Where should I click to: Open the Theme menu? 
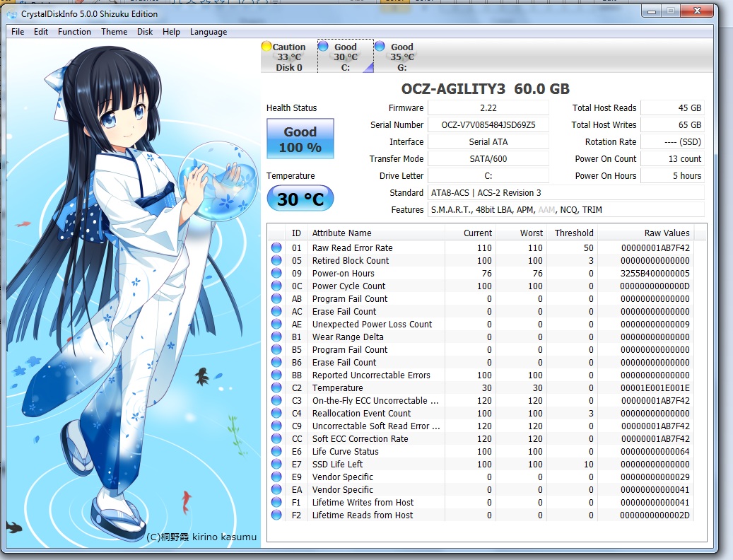[114, 32]
